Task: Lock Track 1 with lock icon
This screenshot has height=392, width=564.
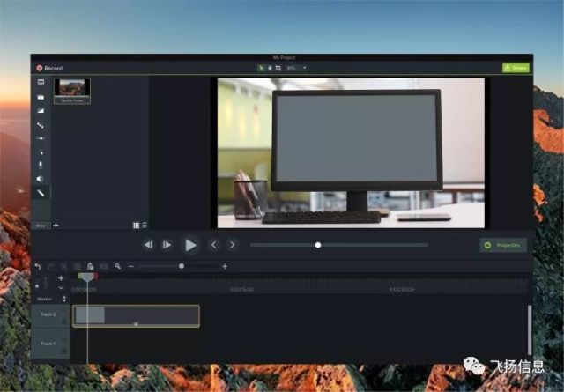Action: pos(64,350)
